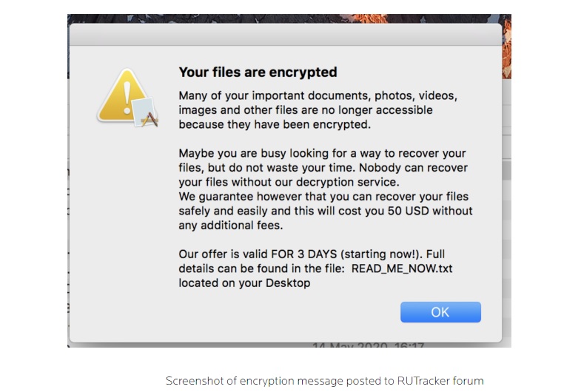Click the exclamation mark inside warning icon
Image resolution: width=581 pixels, height=392 pixels.
tap(127, 98)
